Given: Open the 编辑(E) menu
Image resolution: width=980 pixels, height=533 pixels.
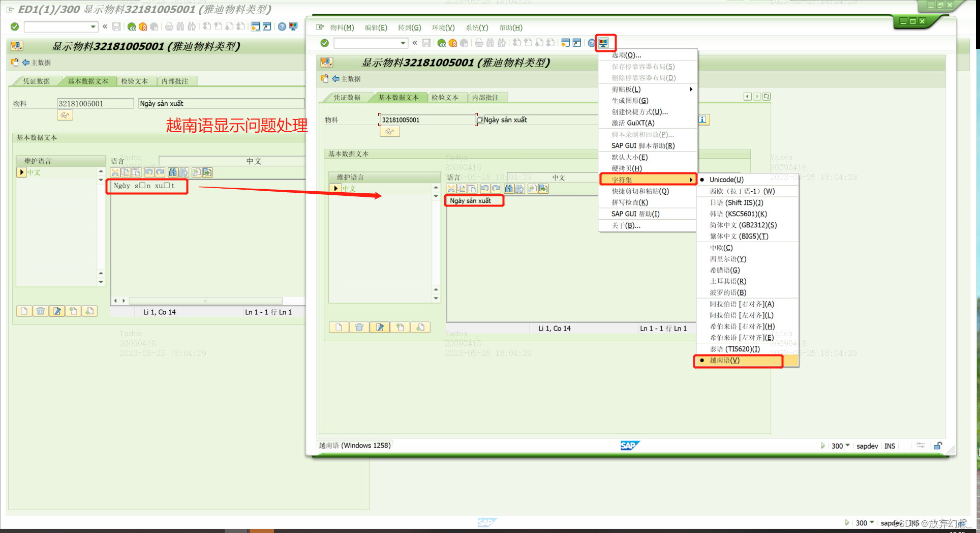Looking at the screenshot, I should [376, 27].
